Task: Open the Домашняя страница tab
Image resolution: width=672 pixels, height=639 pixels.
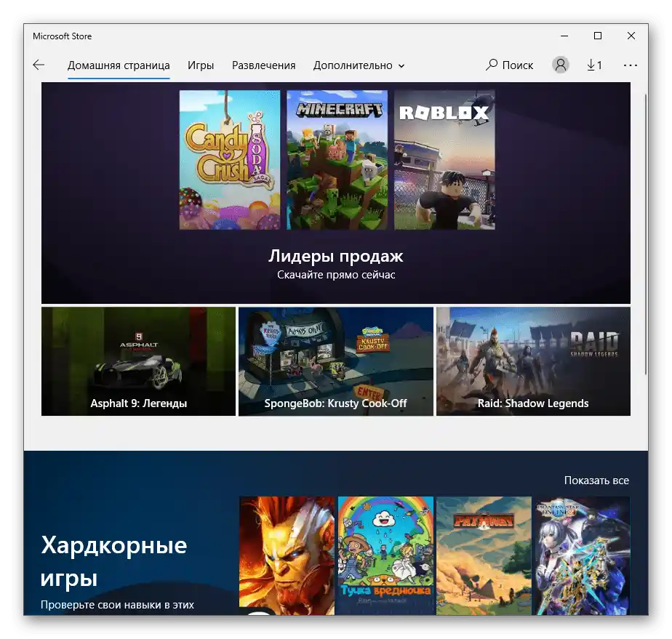Action: [119, 65]
